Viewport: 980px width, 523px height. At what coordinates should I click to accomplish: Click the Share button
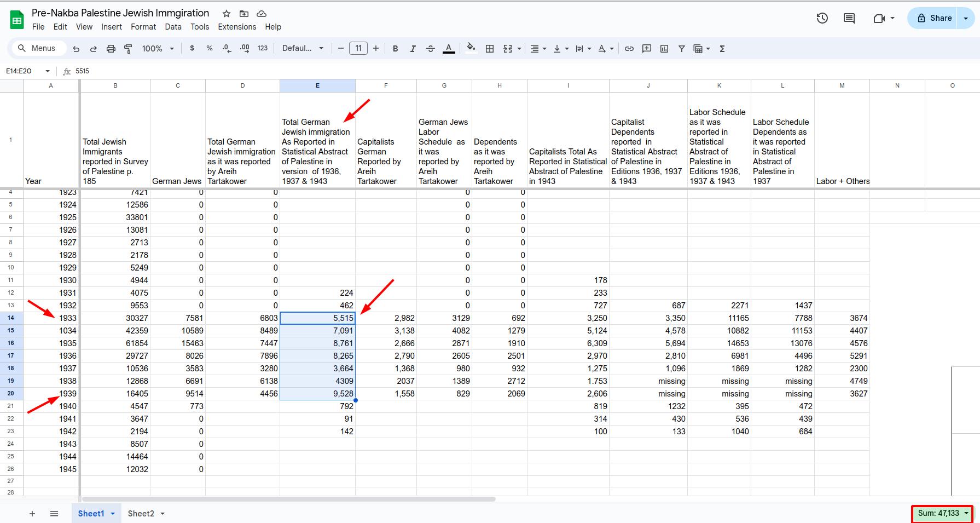[x=935, y=18]
